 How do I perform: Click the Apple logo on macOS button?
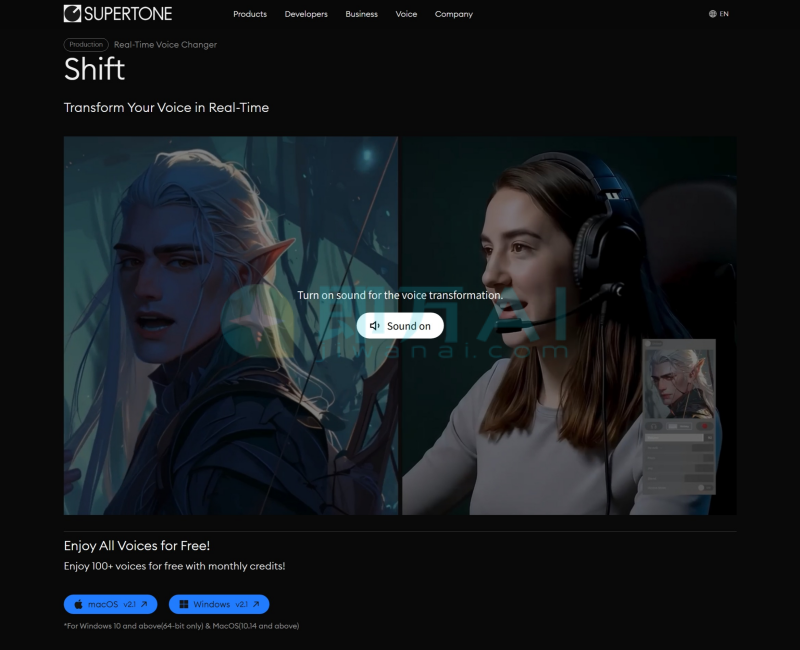click(77, 604)
